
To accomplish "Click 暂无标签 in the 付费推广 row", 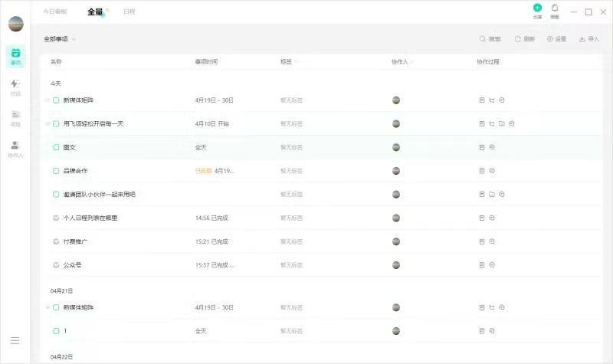I will [292, 241].
